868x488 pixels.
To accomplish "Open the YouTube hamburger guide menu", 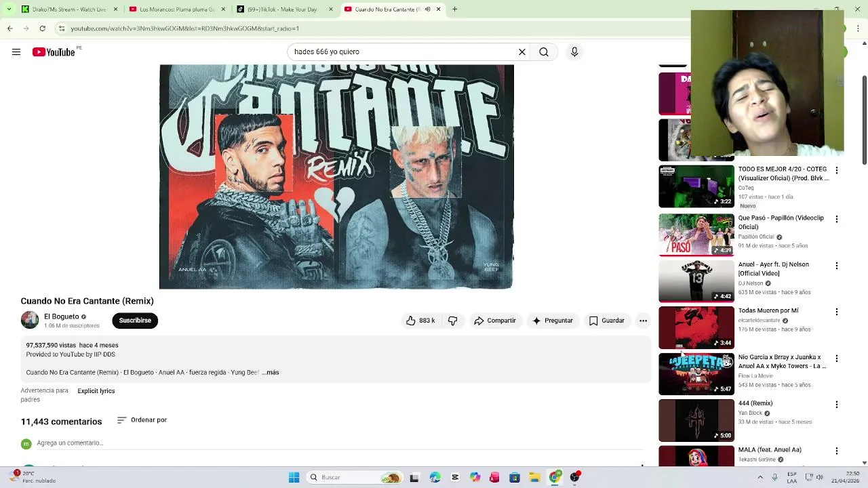I will (x=16, y=52).
